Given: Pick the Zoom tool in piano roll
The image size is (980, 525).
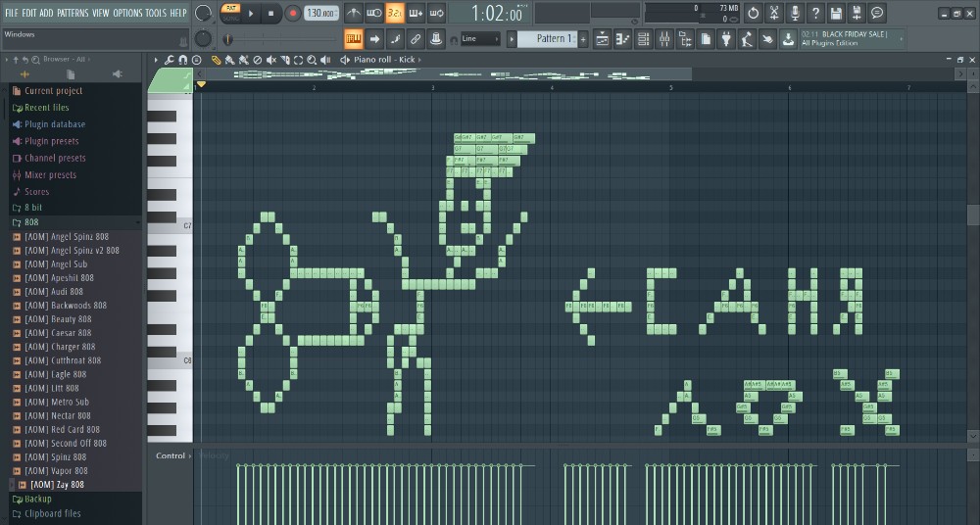Looking at the screenshot, I should point(312,60).
